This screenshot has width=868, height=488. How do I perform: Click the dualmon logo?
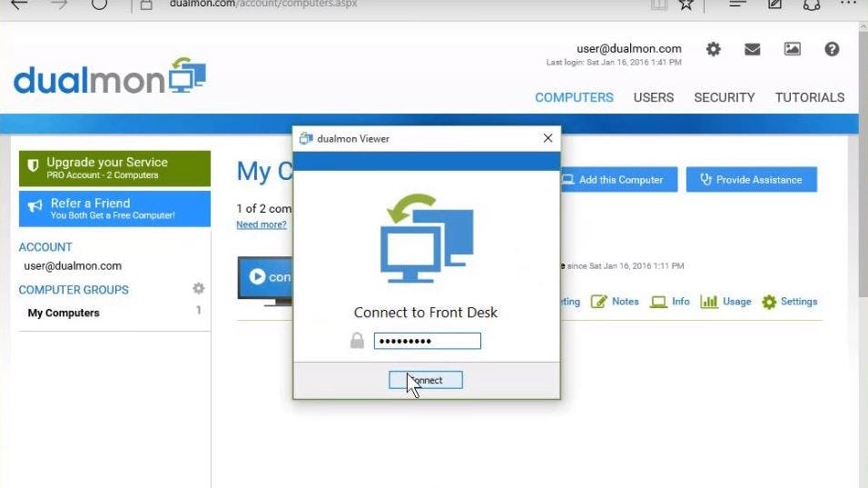click(110, 76)
